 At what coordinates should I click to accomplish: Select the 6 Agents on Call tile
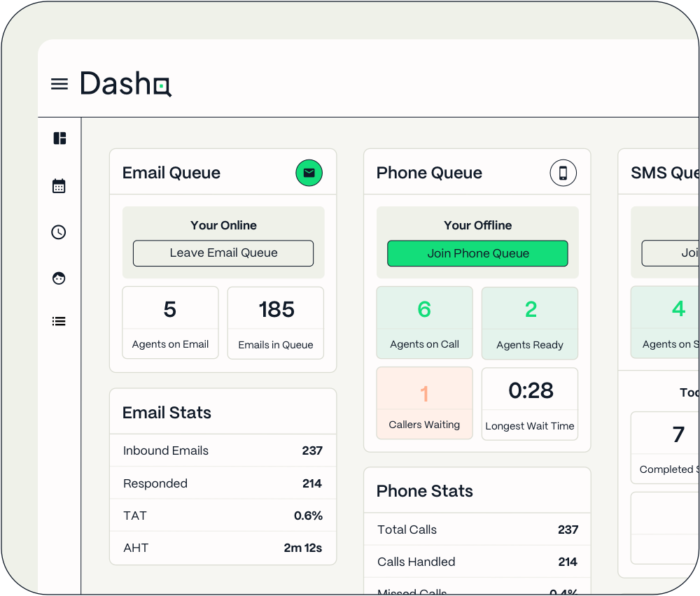coord(425,322)
